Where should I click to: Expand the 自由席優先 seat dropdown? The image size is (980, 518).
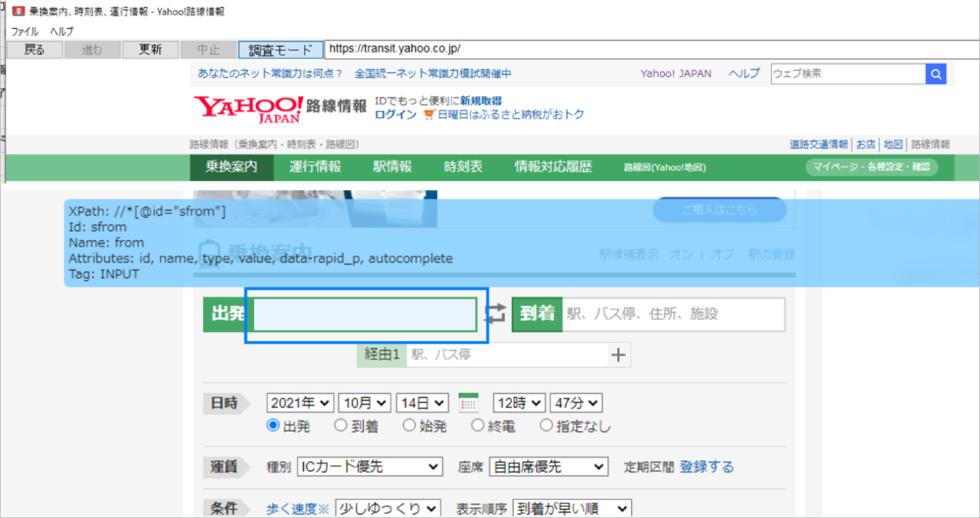[x=548, y=467]
